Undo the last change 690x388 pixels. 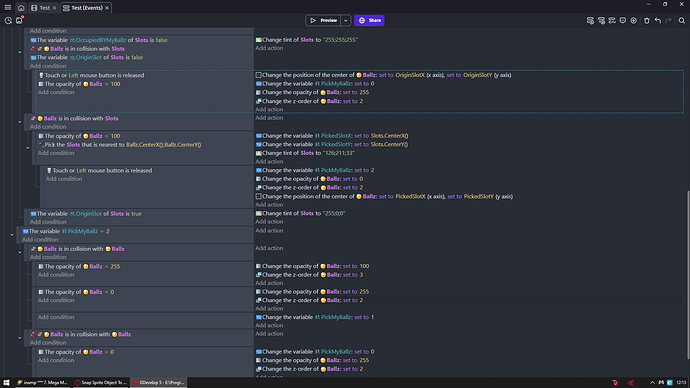pyautogui.click(x=657, y=20)
